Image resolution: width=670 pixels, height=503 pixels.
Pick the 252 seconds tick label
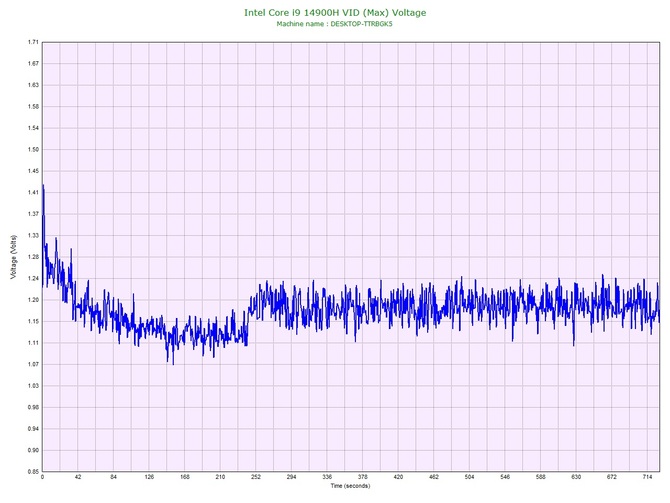click(x=256, y=477)
